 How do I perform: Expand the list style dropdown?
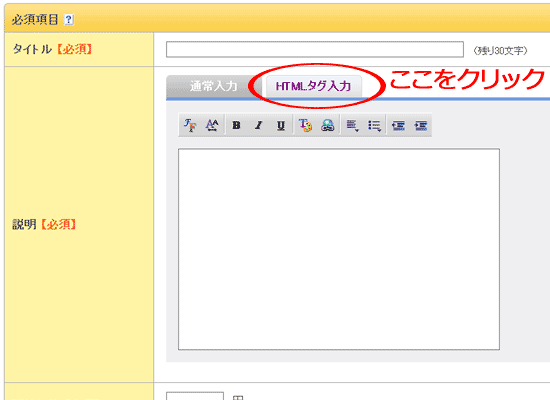pyautogui.click(x=375, y=125)
